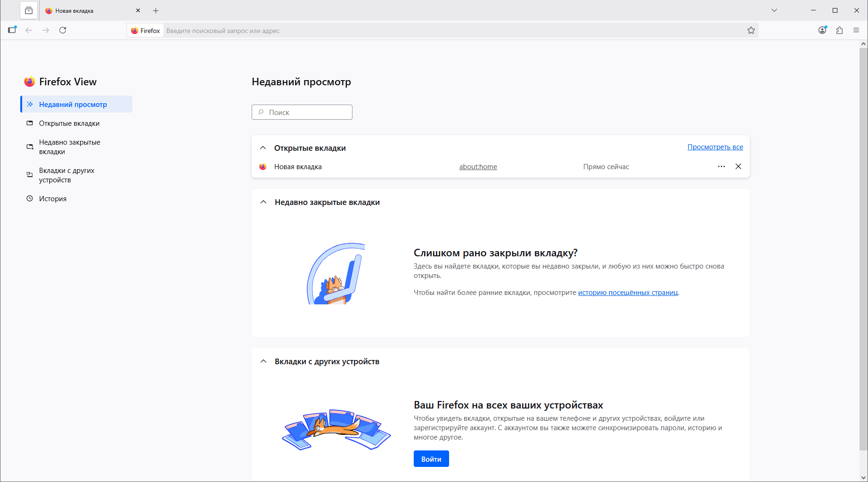Image resolution: width=868 pixels, height=482 pixels.
Task: Close Новая вкладка from the open tabs list
Action: [738, 166]
